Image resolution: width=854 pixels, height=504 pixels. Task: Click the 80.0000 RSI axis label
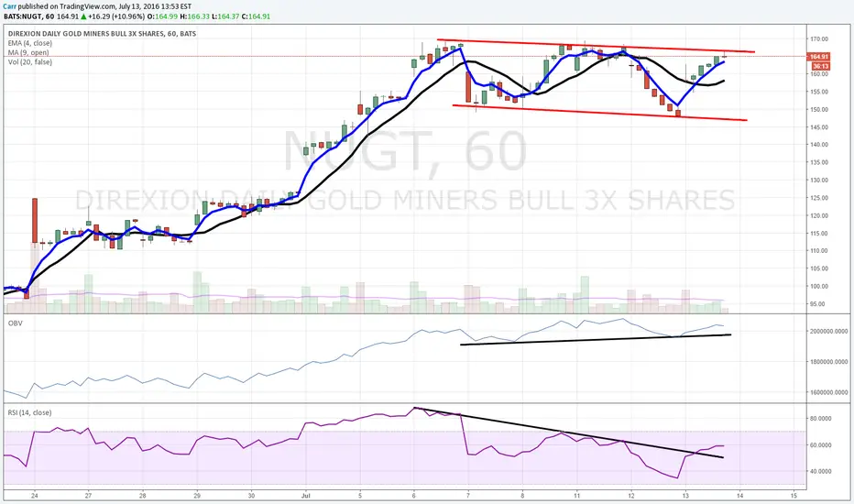click(821, 419)
